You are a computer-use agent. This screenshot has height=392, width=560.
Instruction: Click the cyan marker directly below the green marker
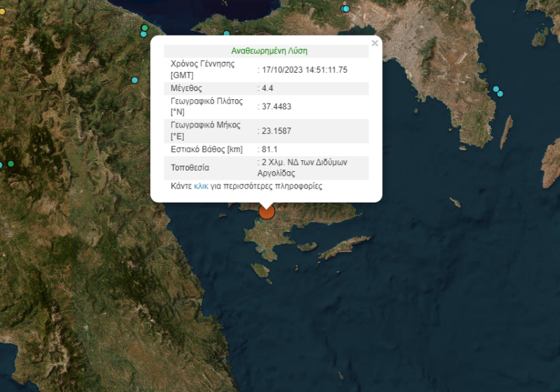tap(144, 34)
